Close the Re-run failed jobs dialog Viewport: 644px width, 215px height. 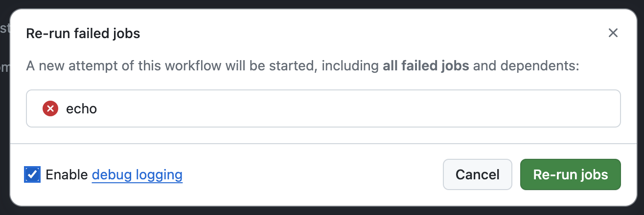pyautogui.click(x=613, y=33)
